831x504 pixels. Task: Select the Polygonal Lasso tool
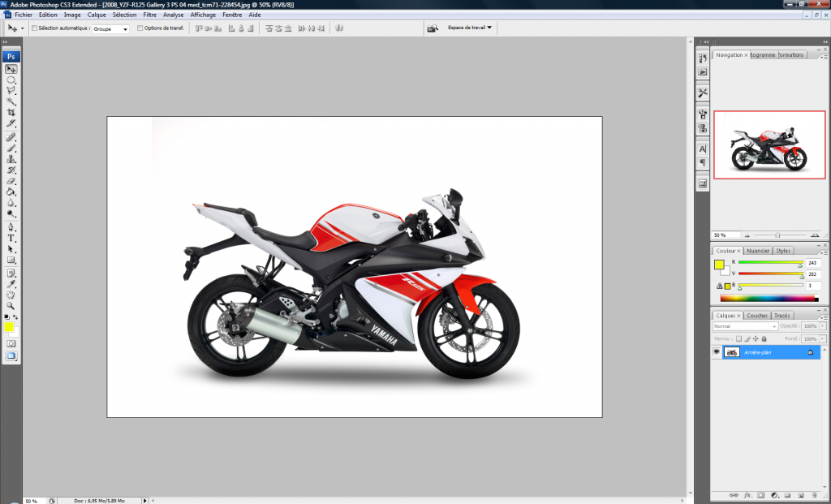pos(11,91)
